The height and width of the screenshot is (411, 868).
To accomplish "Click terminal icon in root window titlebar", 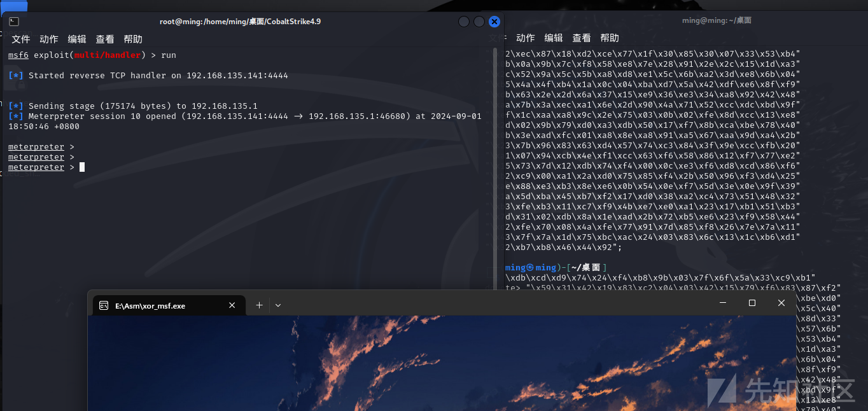I will click(13, 22).
